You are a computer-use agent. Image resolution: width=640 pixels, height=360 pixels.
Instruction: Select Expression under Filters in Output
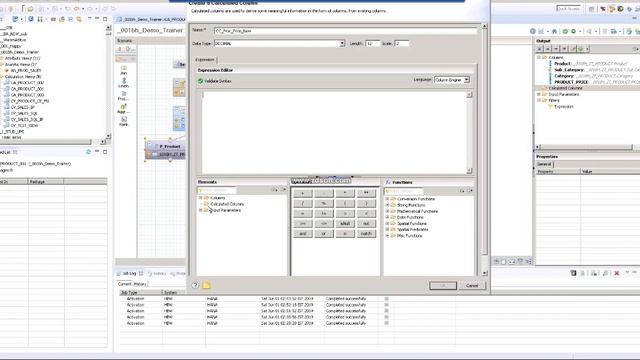click(563, 107)
